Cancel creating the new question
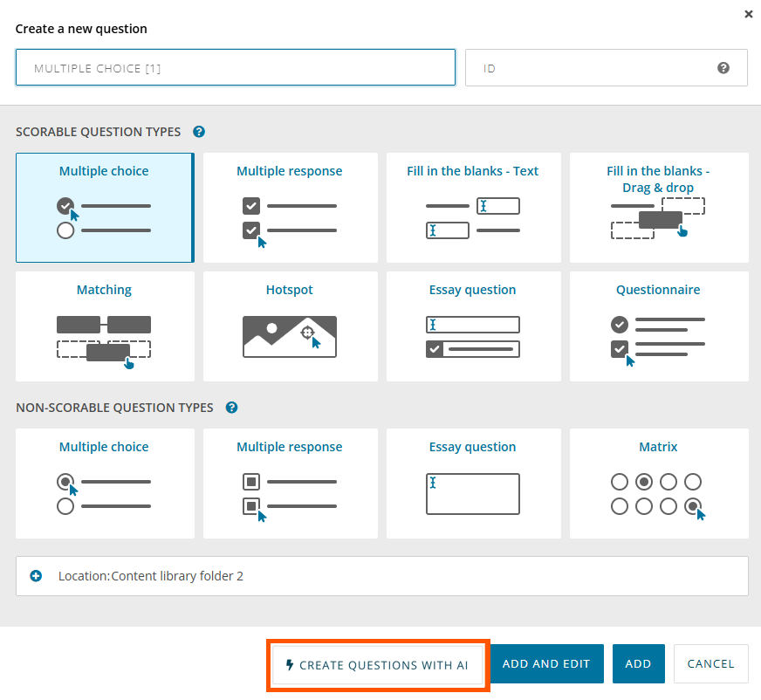761x700 pixels. pyautogui.click(x=710, y=663)
